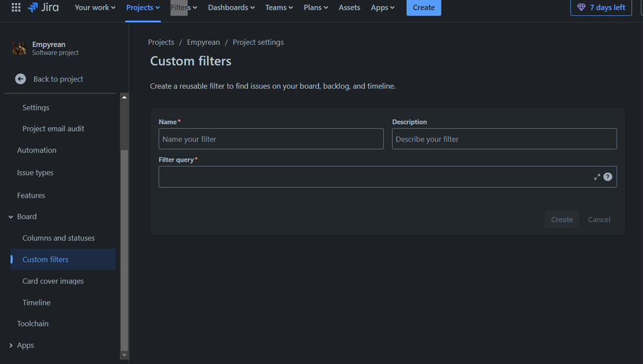Open the filter query help icon
Screen dimensions: 643x364
(608, 177)
